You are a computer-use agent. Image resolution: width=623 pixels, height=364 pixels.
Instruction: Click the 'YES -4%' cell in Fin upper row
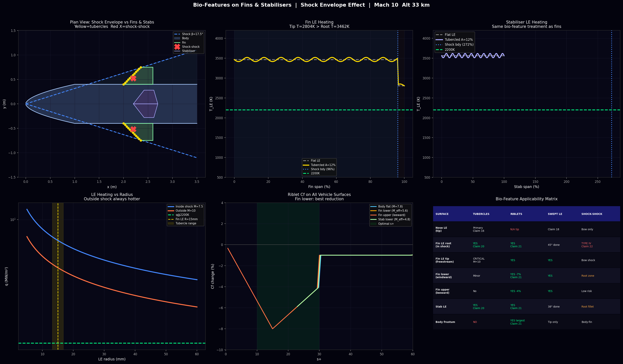coord(515,291)
